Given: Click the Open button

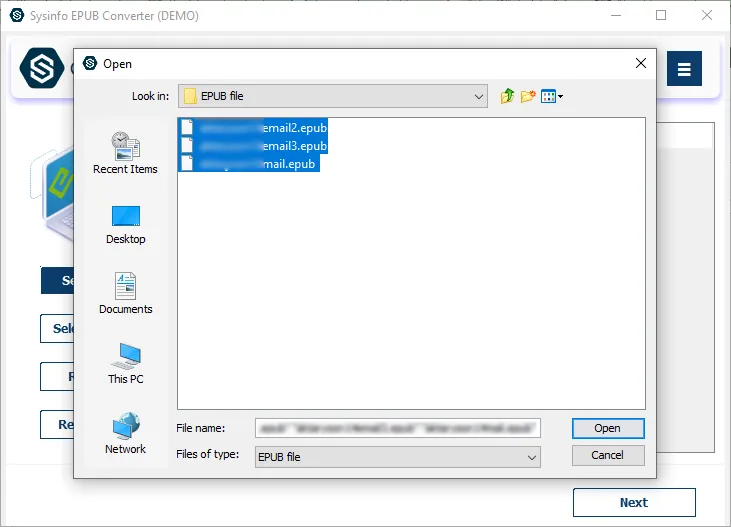Looking at the screenshot, I should tap(608, 428).
